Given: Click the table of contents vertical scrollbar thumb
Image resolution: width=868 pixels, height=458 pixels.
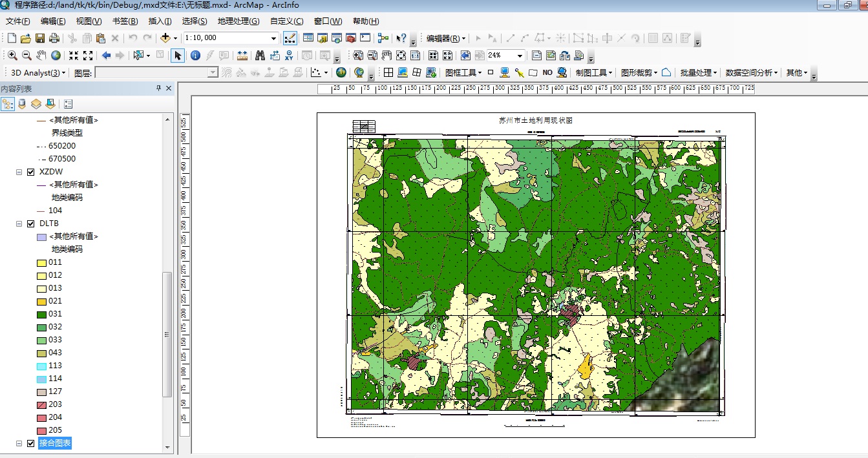Looking at the screenshot, I should point(167,335).
